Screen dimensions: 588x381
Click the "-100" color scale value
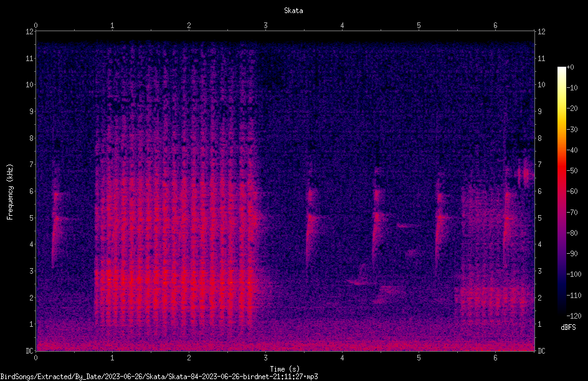(x=574, y=274)
